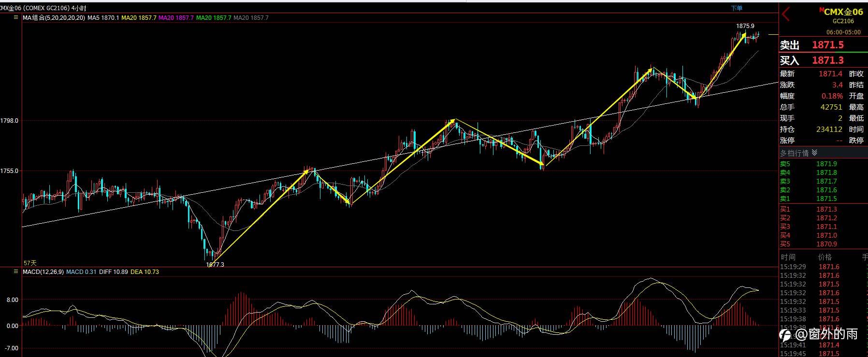Click the double-chevron icon beside 多档行情
Viewport: 868px width, 357px height.
click(815, 153)
